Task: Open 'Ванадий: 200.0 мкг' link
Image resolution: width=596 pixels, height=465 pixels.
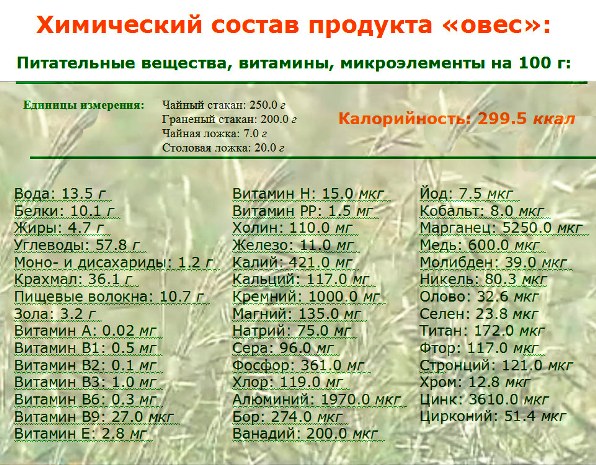Action: point(306,433)
